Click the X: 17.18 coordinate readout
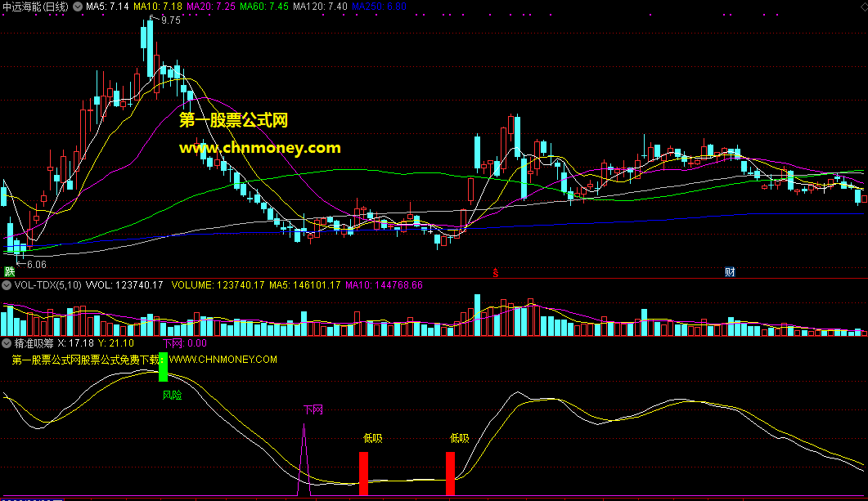This screenshot has width=868, height=501. tap(76, 343)
